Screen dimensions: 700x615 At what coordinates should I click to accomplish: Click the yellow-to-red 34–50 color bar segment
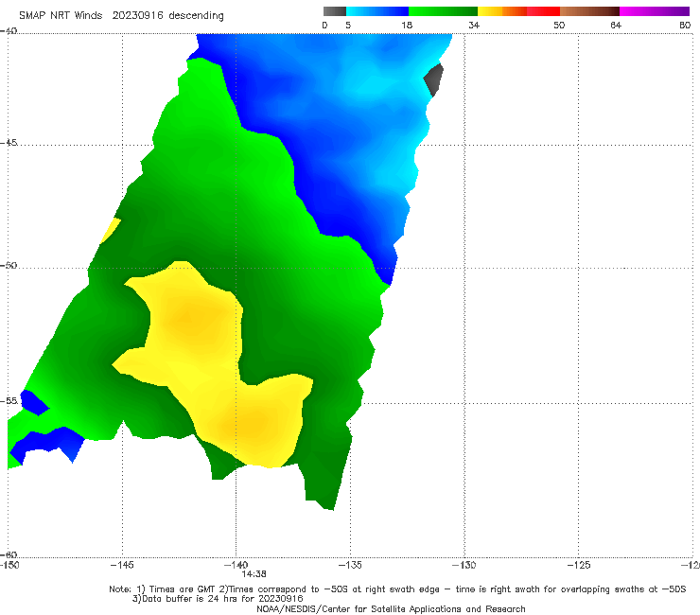[518, 11]
